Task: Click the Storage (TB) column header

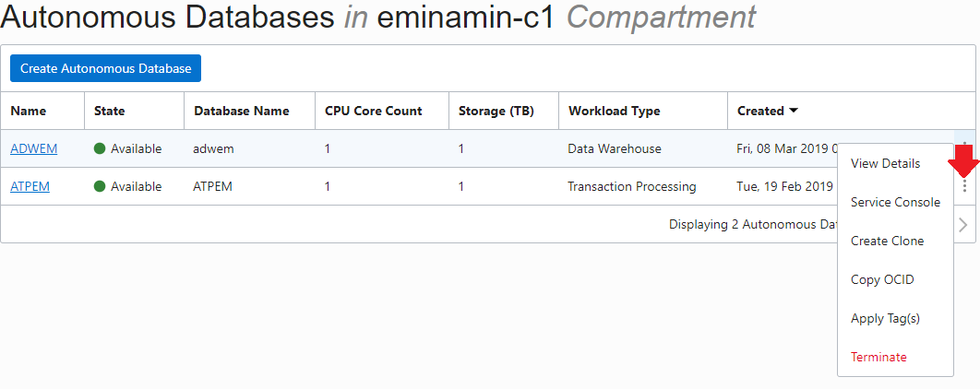Action: click(x=495, y=111)
